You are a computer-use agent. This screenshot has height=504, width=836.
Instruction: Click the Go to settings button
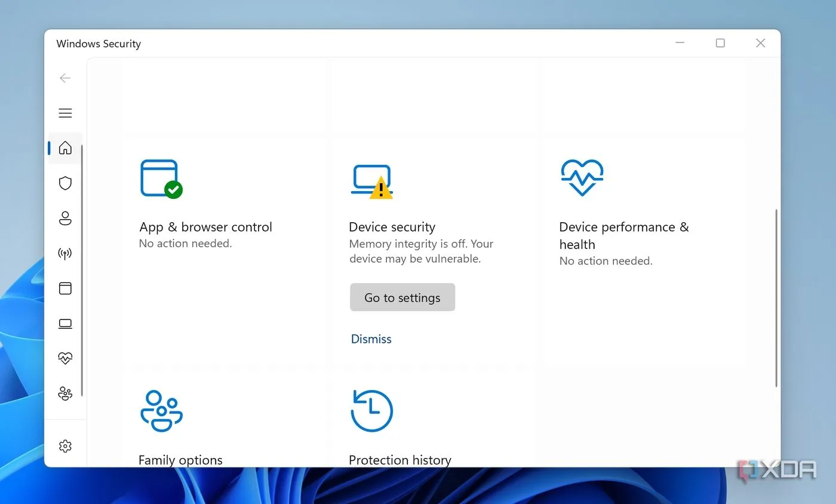pos(402,297)
